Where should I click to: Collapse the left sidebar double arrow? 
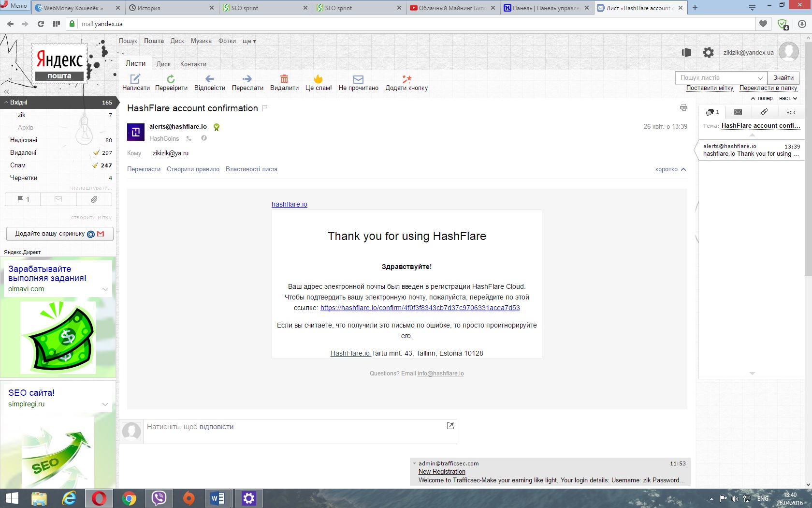click(6, 91)
